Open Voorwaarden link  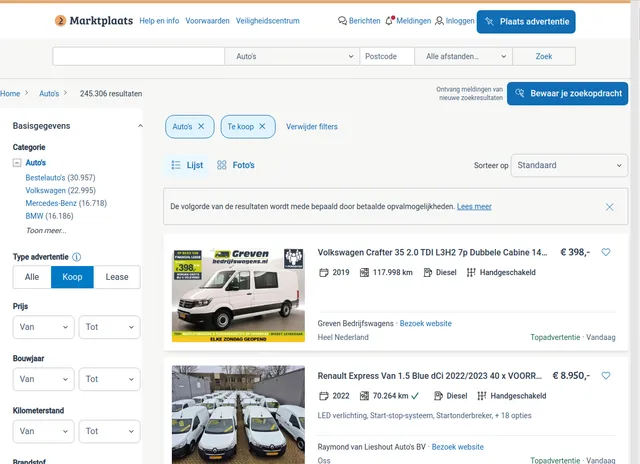[x=207, y=21]
